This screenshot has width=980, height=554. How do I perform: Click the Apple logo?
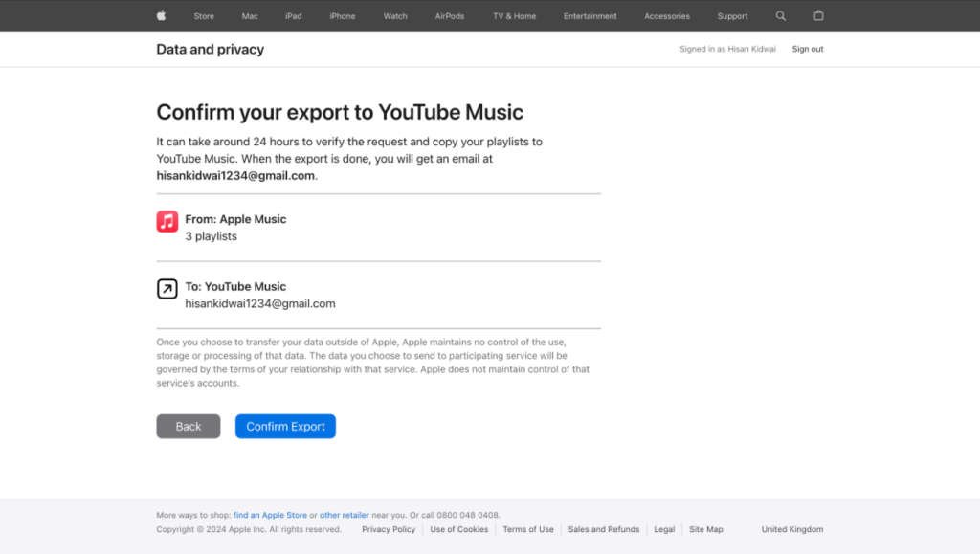[x=160, y=15]
